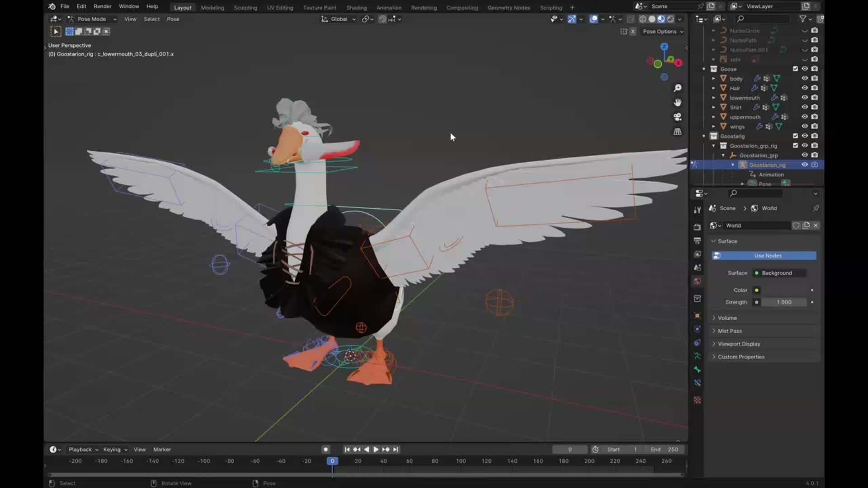
Task: Uncheck the Goose collection checkbox
Action: (x=795, y=69)
